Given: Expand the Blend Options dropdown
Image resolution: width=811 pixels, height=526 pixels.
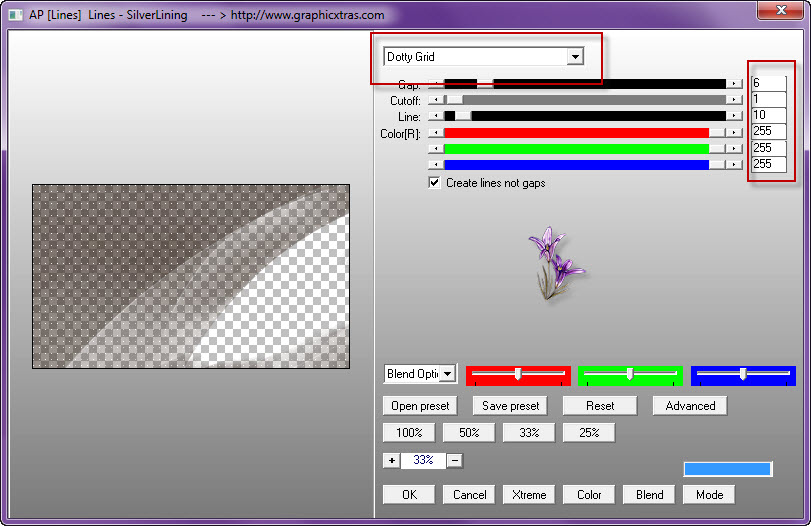Looking at the screenshot, I should (447, 374).
